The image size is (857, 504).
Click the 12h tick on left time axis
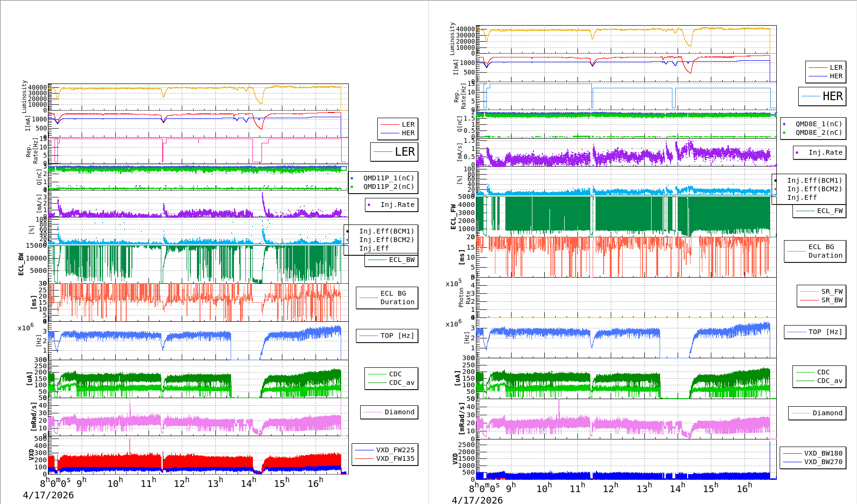click(x=181, y=484)
